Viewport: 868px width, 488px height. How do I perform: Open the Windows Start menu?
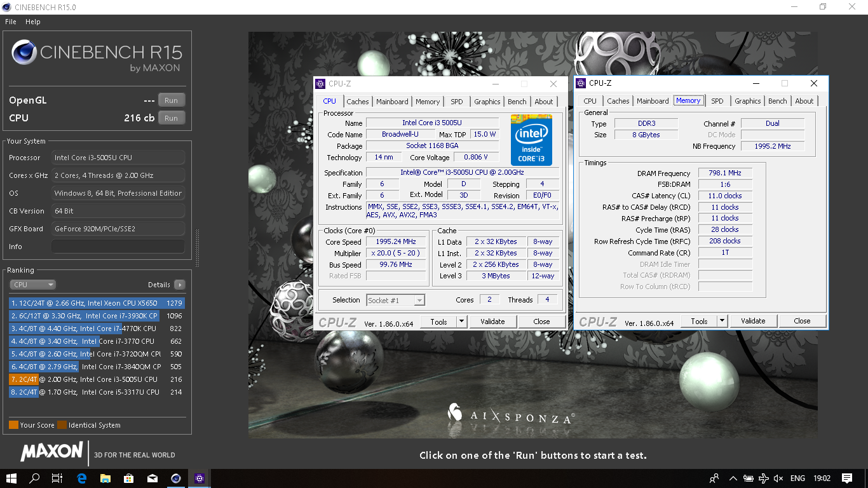pos(11,478)
